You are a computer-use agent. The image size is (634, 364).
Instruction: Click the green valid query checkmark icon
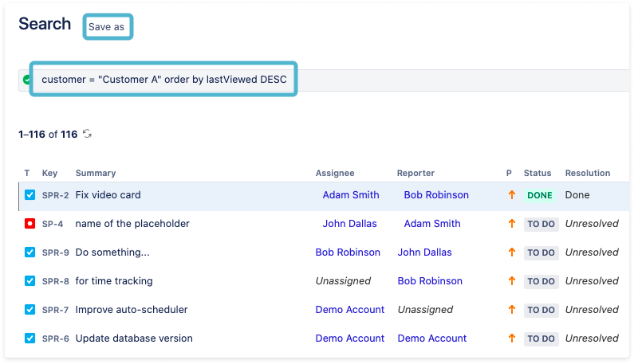point(26,80)
